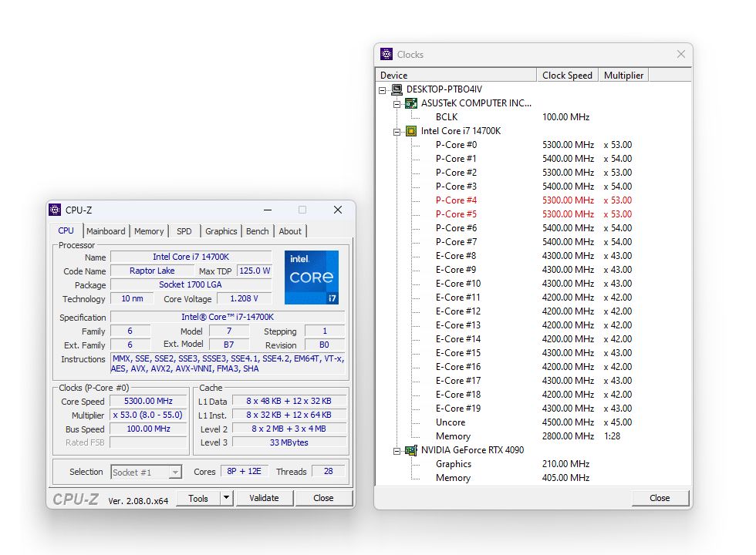Click Close button in Clocks window
Viewport: 756px width, 555px height.
(660, 498)
